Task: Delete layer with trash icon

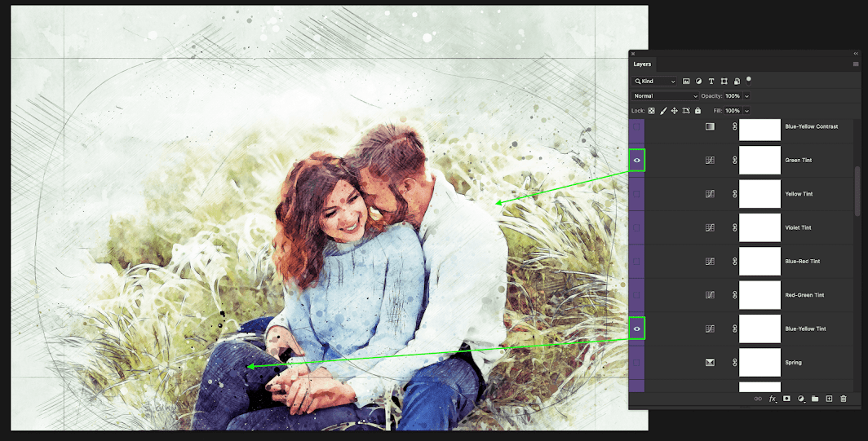Action: coord(844,399)
